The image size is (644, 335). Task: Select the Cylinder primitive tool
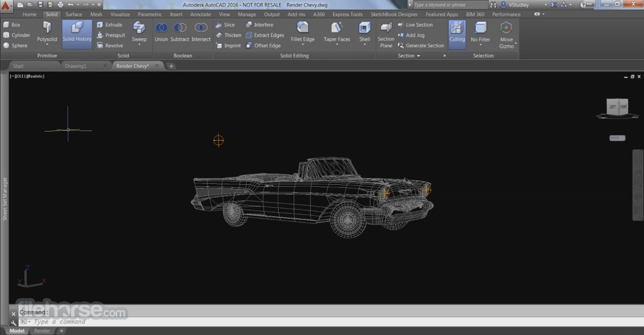[x=17, y=35]
